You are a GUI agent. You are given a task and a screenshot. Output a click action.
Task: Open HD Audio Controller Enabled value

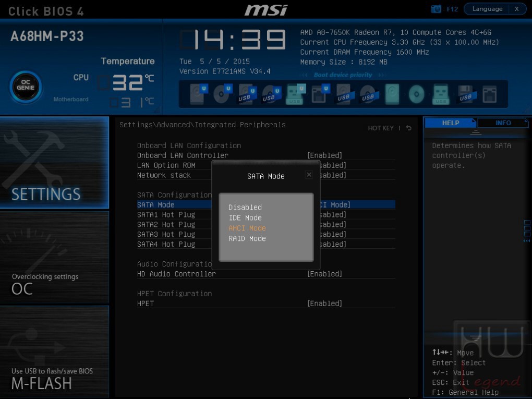coord(324,274)
